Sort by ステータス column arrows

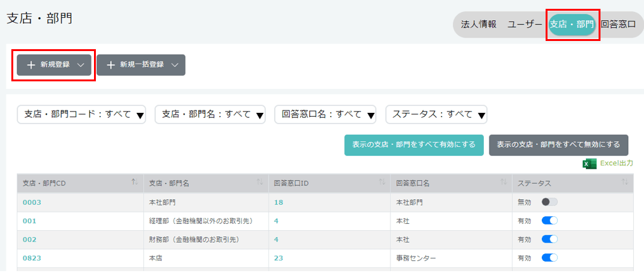point(624,182)
